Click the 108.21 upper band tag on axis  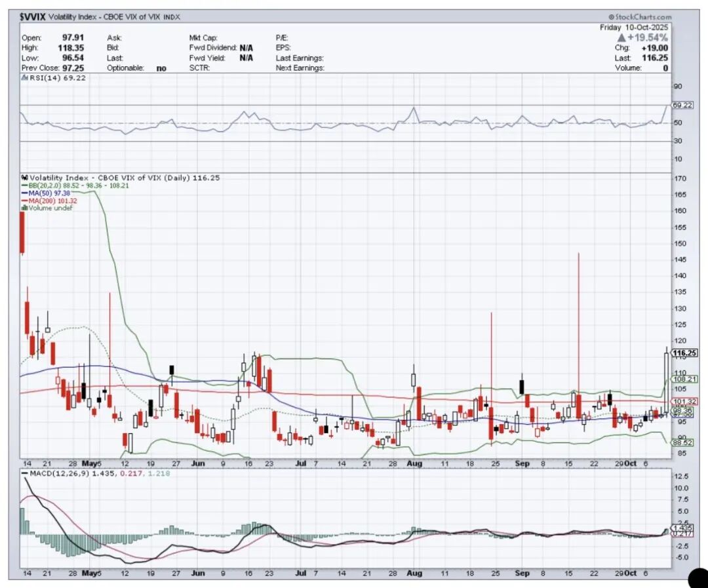(x=684, y=380)
